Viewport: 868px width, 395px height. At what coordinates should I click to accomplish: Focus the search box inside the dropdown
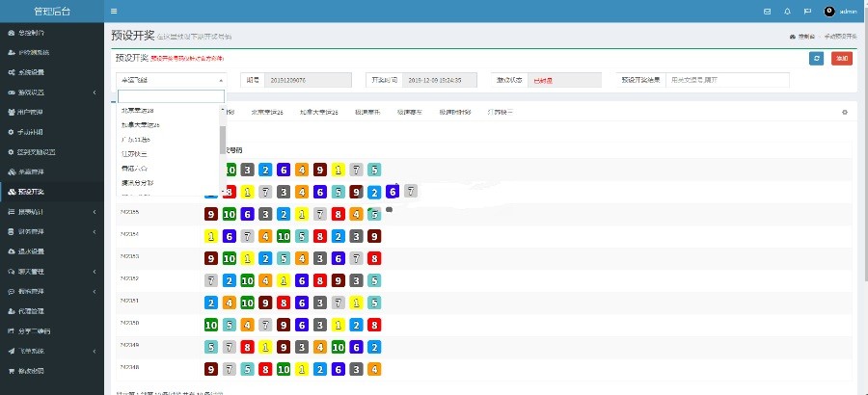coord(171,96)
